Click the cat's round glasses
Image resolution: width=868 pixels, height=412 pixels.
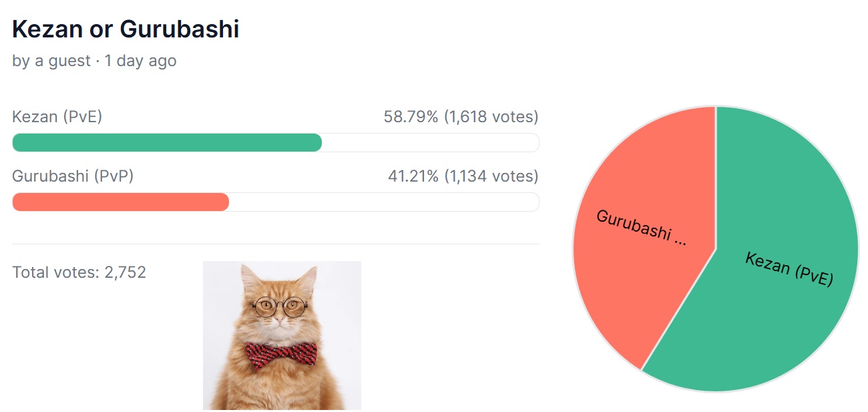(x=280, y=306)
